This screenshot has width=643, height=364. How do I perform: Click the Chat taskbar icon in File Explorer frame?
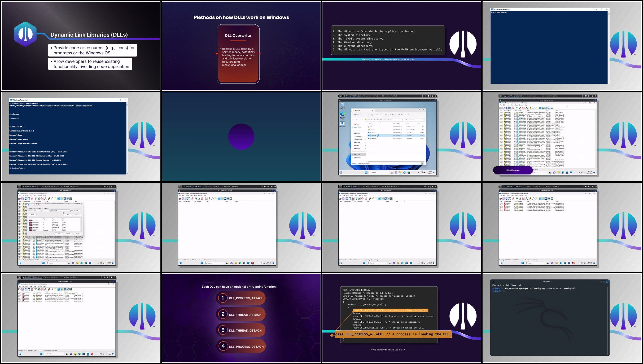tap(396, 172)
